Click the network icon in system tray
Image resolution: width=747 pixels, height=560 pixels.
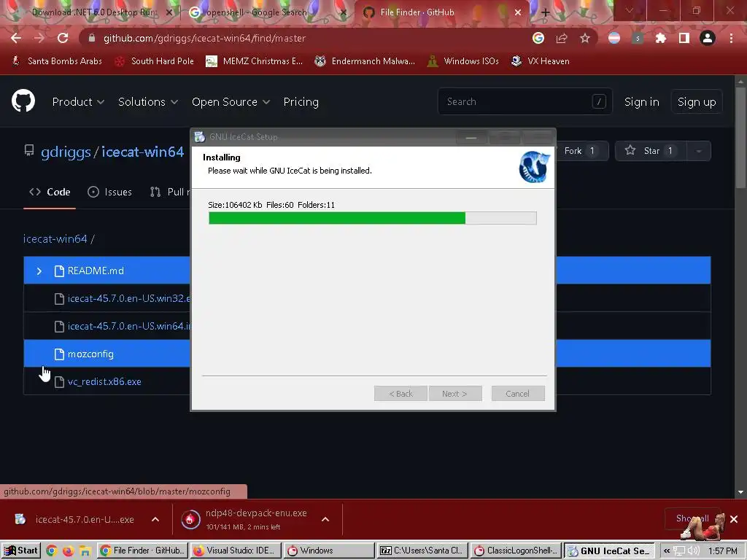click(x=679, y=551)
